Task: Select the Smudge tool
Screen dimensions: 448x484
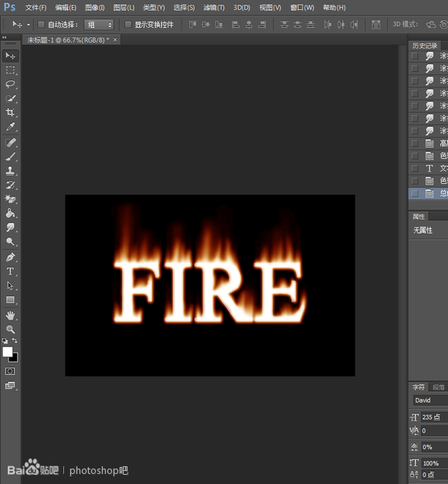Action: (x=10, y=227)
